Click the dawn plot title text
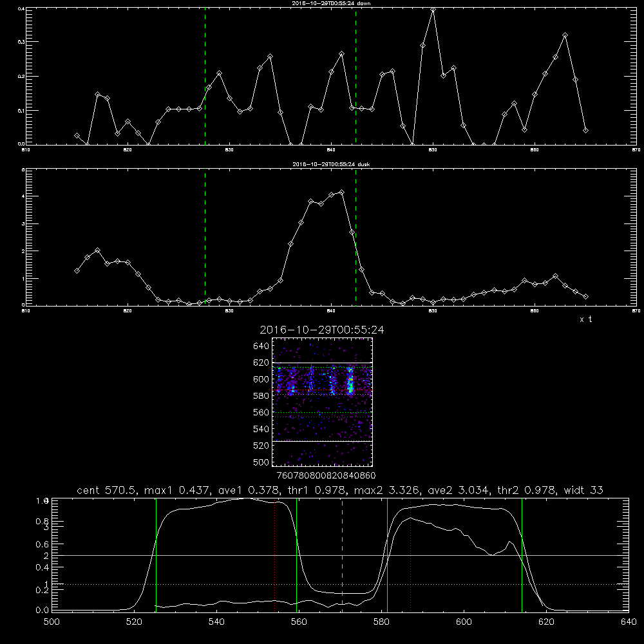 331,3
